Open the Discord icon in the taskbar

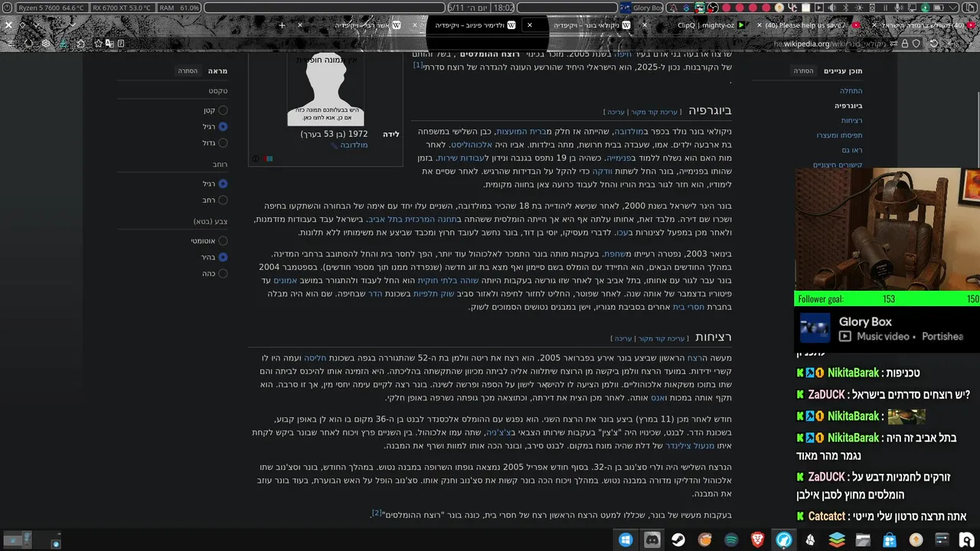click(x=652, y=540)
